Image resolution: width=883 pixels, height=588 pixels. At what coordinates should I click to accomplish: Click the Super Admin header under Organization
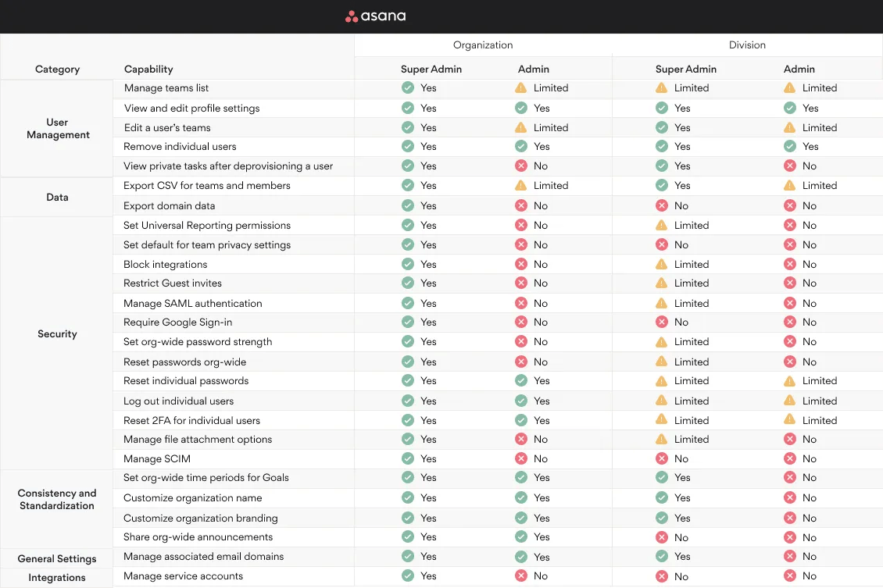[x=431, y=69]
